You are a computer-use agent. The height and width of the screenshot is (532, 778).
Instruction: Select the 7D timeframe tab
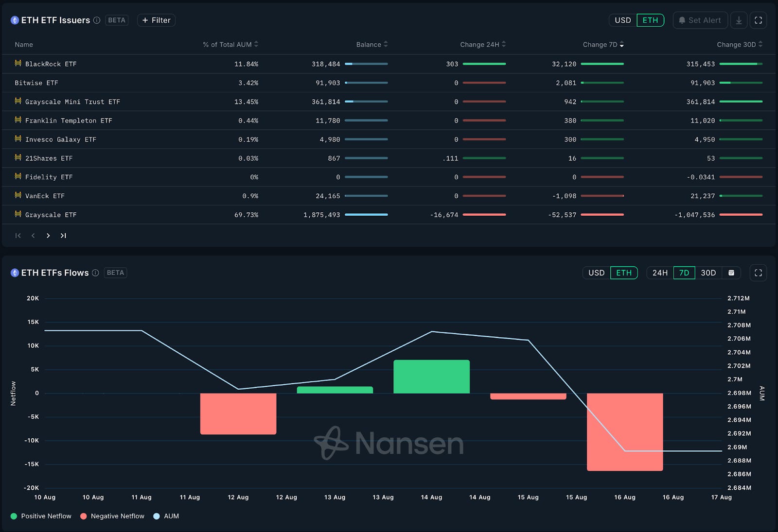(684, 273)
